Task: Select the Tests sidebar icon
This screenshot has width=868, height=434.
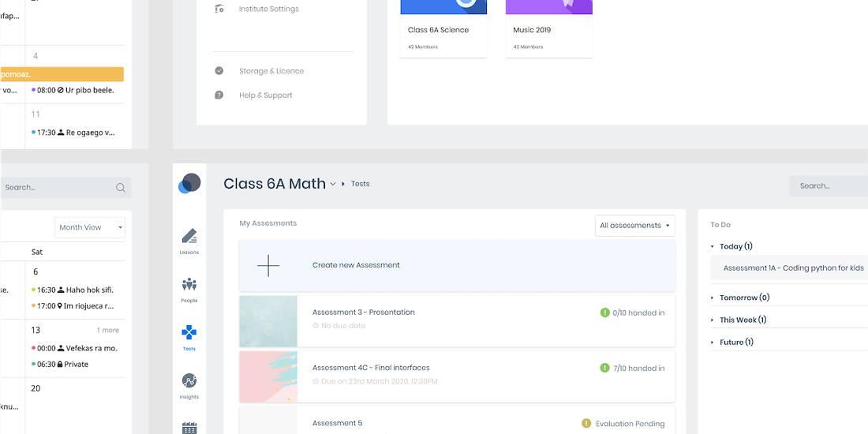Action: pyautogui.click(x=189, y=334)
